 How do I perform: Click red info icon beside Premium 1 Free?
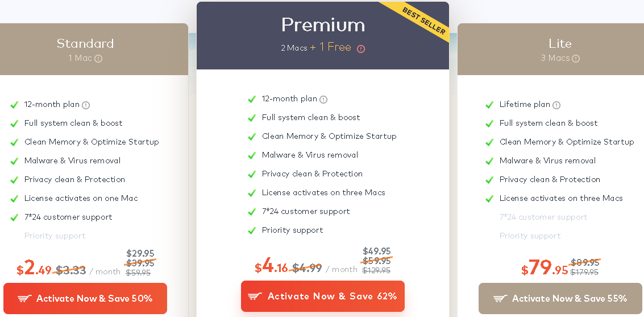[361, 49]
